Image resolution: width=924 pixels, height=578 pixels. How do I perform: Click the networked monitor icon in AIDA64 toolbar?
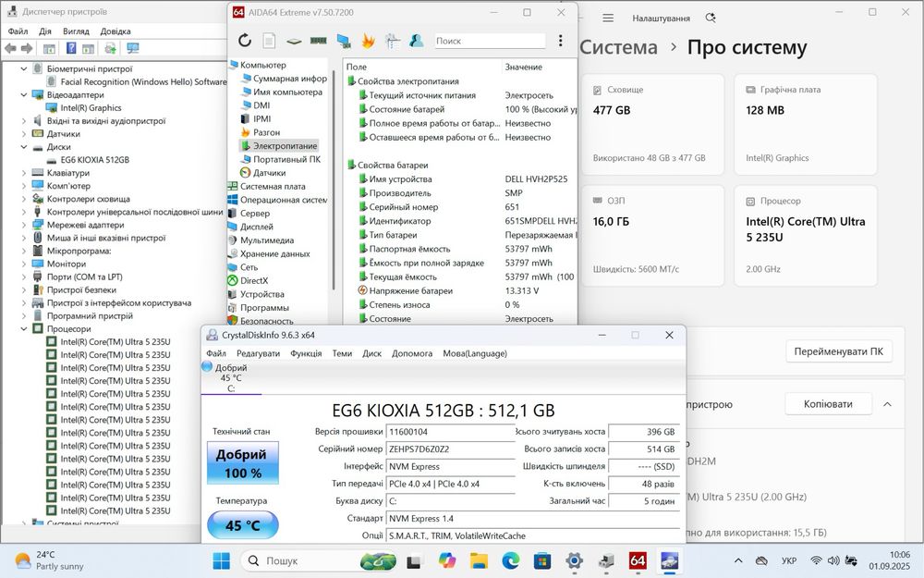[x=344, y=40]
